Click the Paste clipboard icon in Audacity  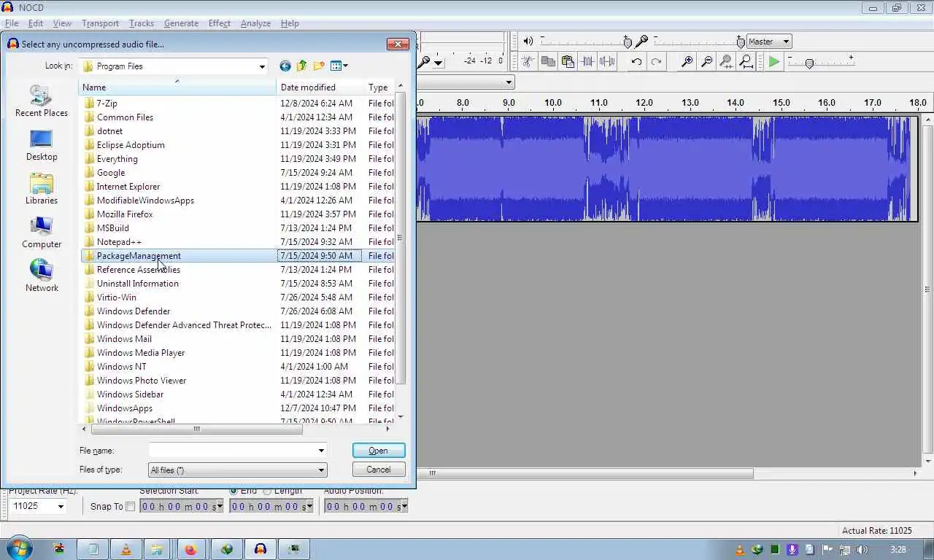click(567, 62)
